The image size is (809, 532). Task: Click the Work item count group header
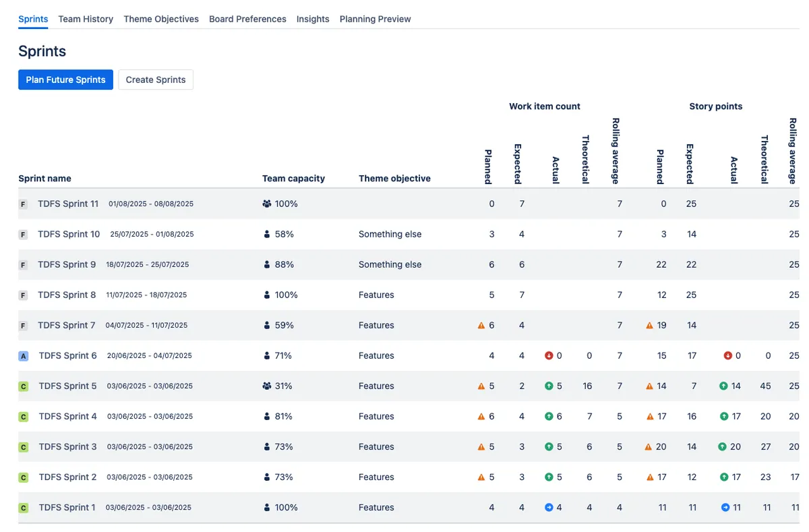point(545,106)
